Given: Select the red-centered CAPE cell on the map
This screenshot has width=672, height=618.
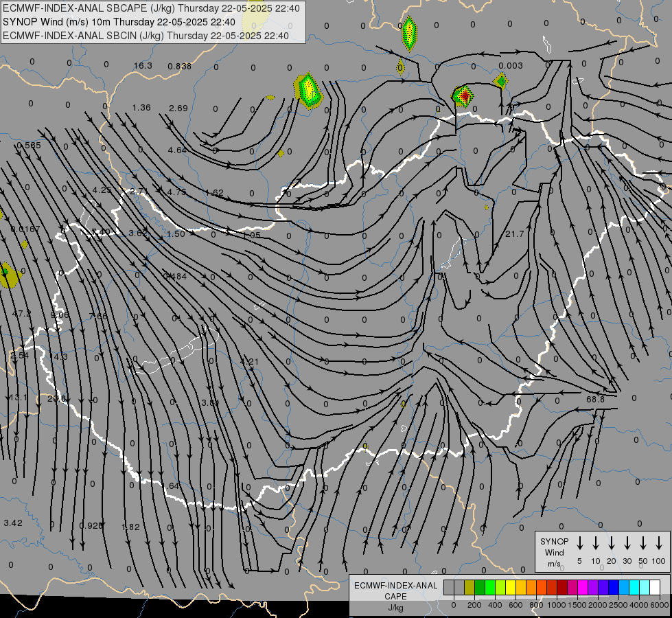Looking at the screenshot, I should pyautogui.click(x=463, y=95).
